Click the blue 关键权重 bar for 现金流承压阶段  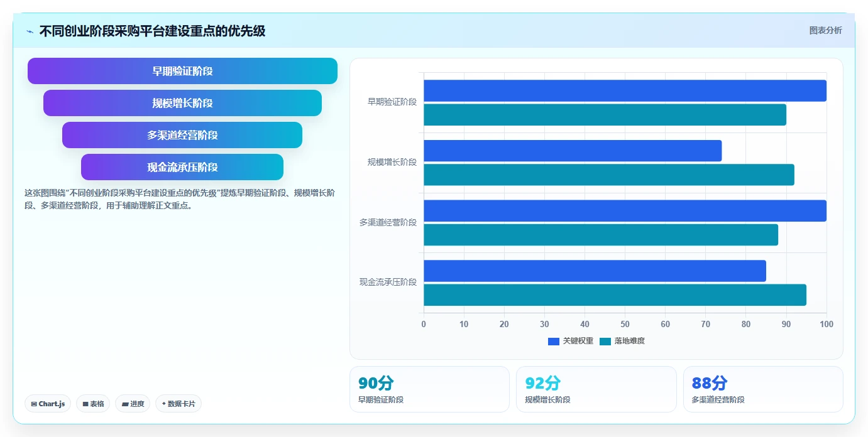tap(595, 271)
